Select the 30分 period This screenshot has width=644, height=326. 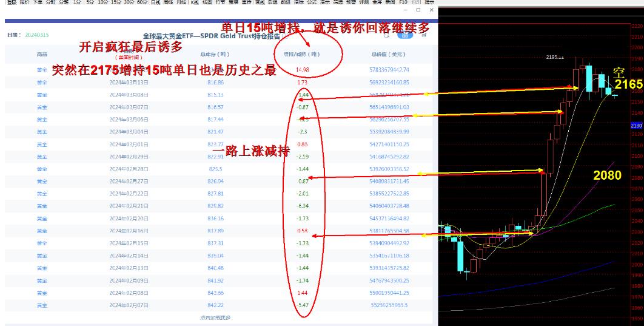(x=129, y=2)
